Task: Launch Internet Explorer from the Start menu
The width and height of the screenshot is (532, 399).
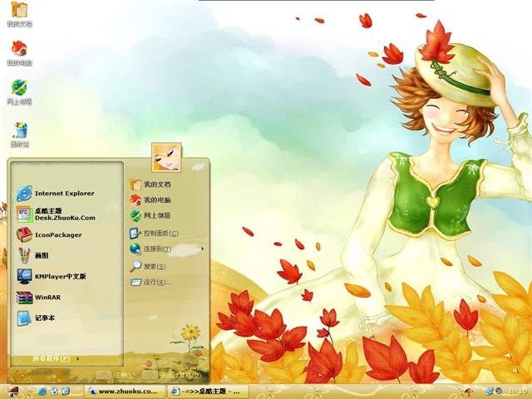Action: click(x=56, y=194)
